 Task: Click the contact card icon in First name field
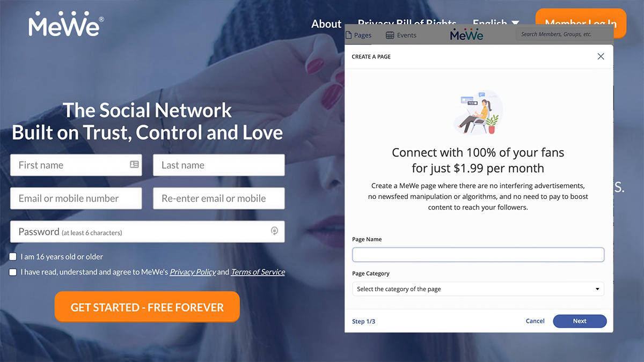(x=134, y=165)
